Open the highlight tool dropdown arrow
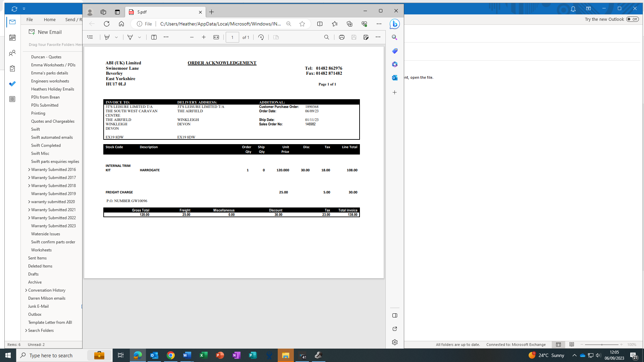Image resolution: width=644 pixels, height=362 pixels. tap(116, 37)
